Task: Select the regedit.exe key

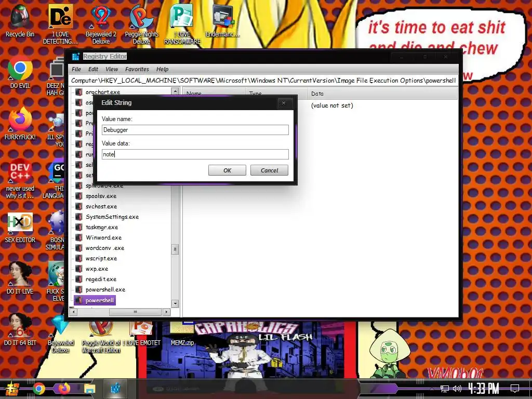Action: coord(101,279)
